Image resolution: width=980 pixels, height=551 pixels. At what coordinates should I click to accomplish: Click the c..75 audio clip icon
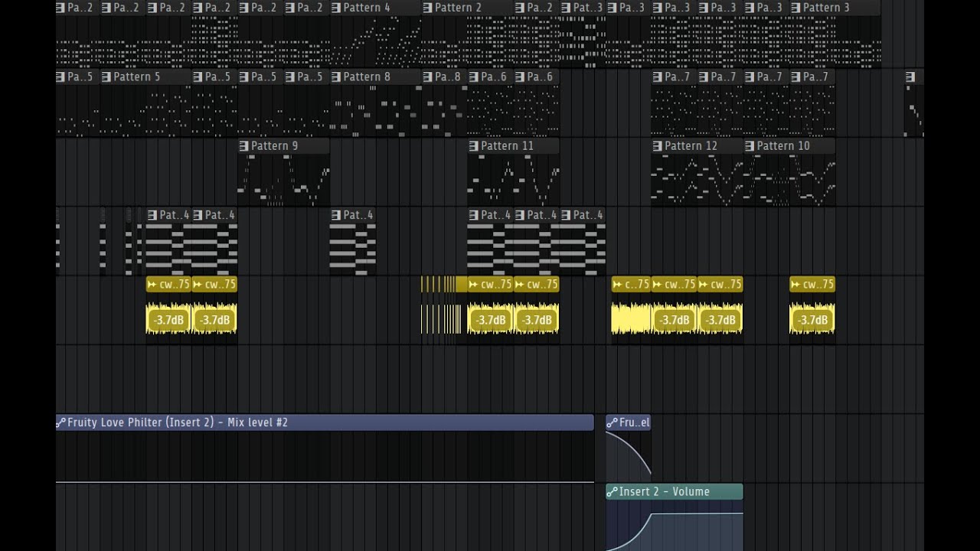pyautogui.click(x=617, y=285)
